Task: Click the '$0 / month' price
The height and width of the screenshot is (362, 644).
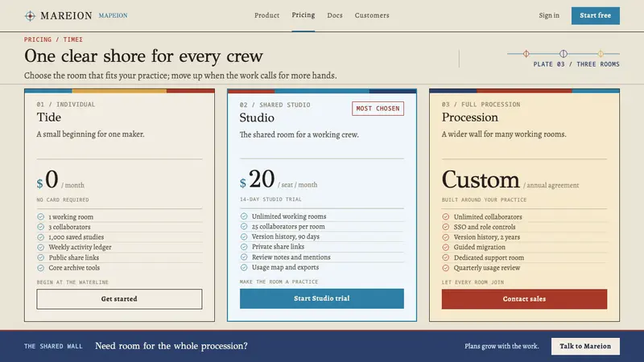Action: tap(60, 179)
